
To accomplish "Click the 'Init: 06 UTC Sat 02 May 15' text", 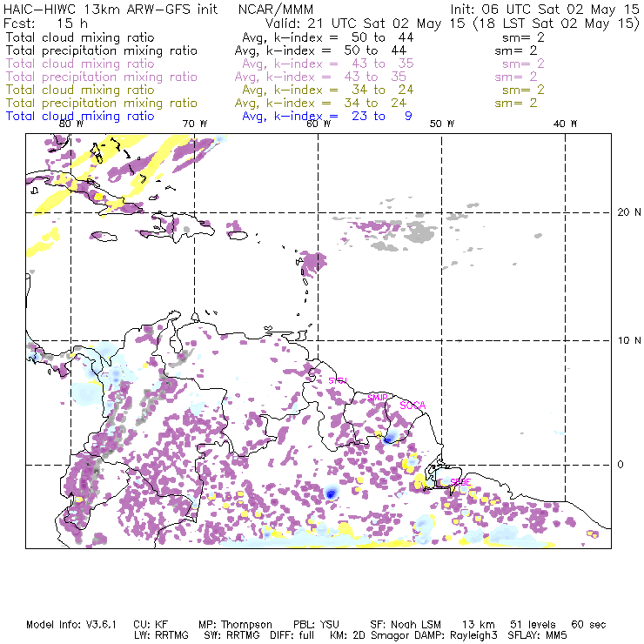I will pos(545,10).
